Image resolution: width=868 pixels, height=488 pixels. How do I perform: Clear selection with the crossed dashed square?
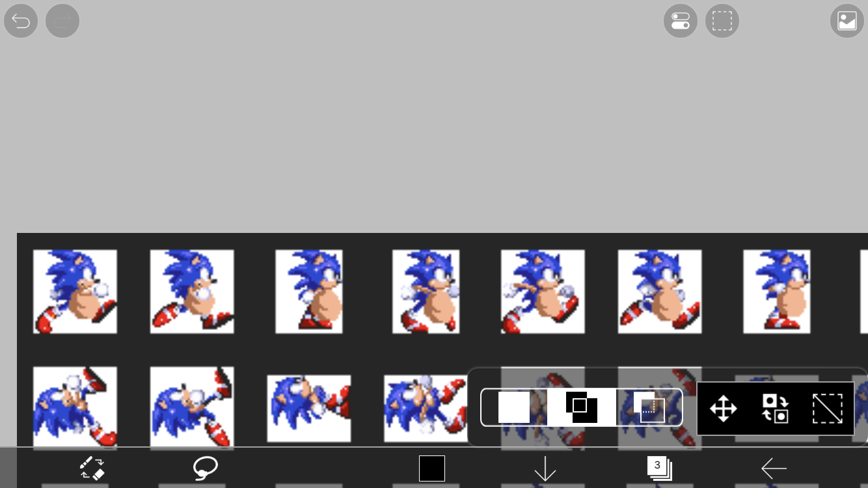click(x=828, y=409)
